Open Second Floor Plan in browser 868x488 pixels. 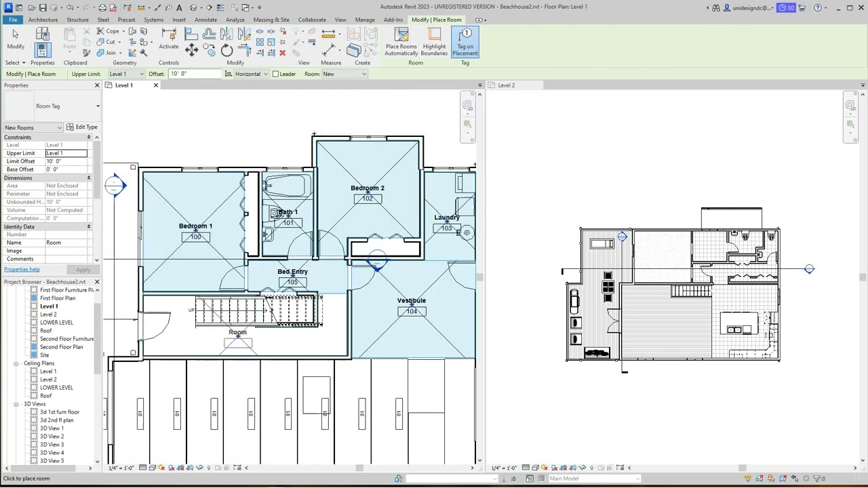pos(61,347)
